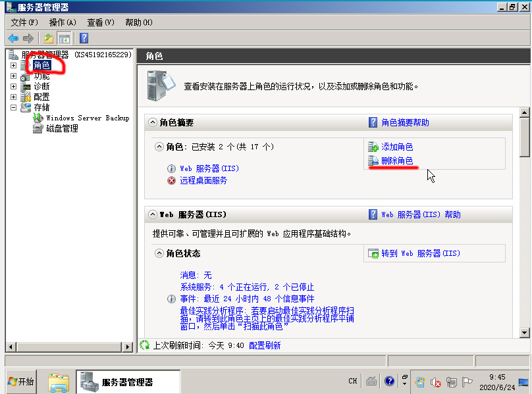532x394 pixels.
Task: Collapse the 角色: 已安装 subsection
Action: coord(159,147)
